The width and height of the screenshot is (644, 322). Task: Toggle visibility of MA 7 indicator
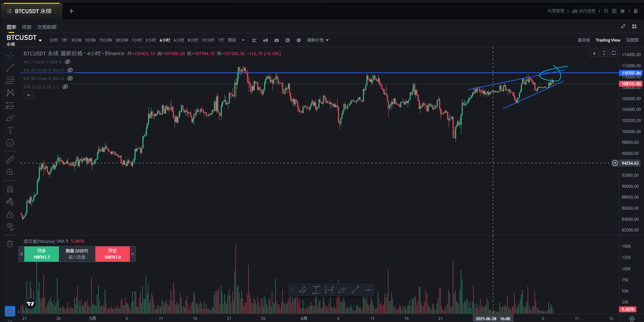68,62
